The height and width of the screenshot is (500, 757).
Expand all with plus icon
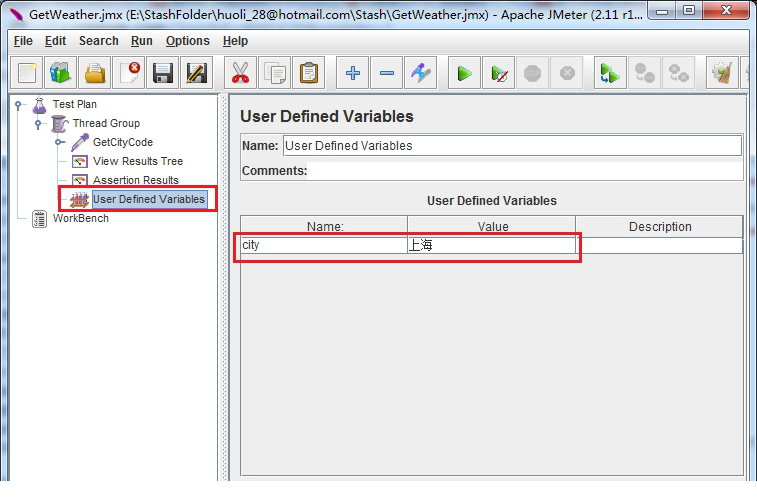[x=352, y=73]
